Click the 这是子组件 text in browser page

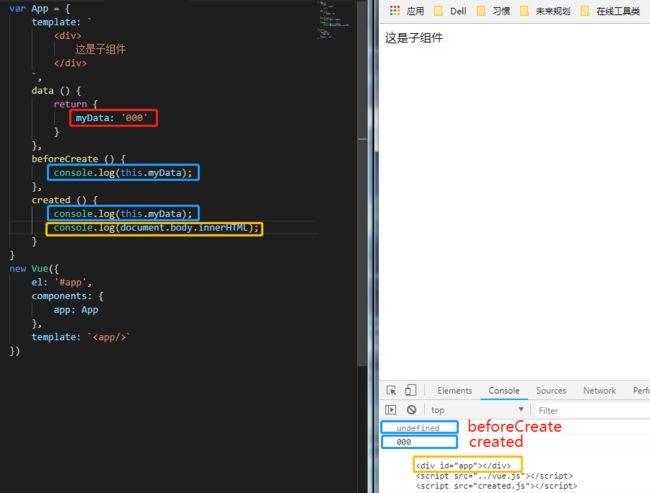414,38
